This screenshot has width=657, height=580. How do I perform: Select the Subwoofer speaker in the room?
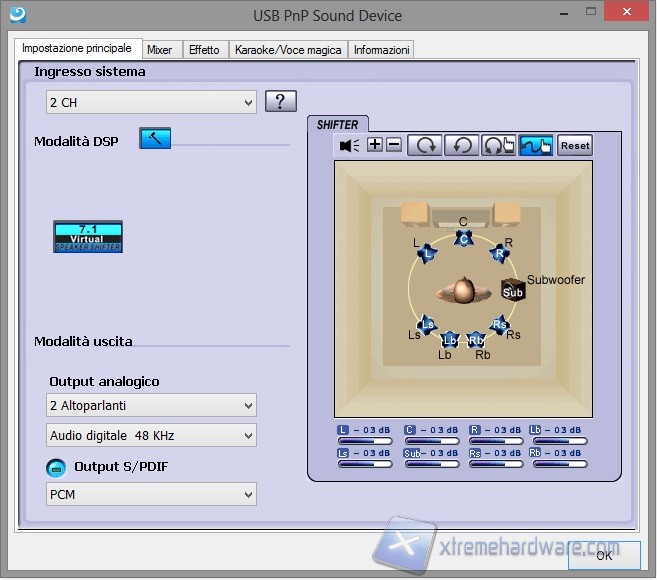coord(513,292)
